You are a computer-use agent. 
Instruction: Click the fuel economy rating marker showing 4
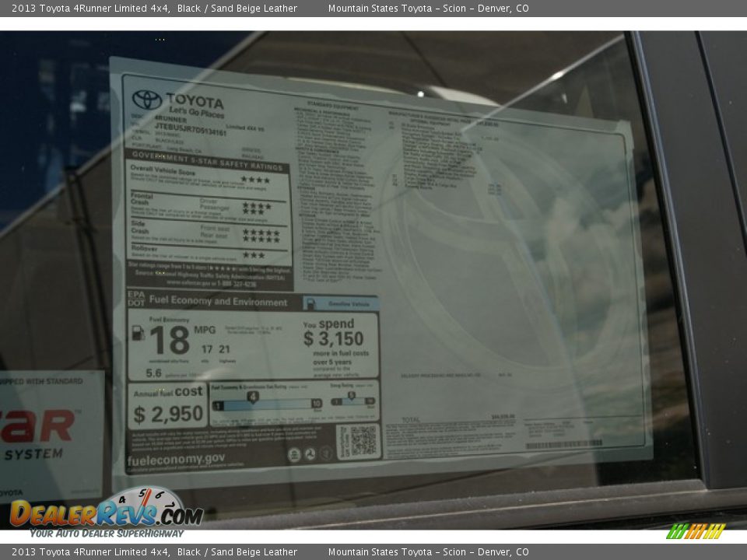(x=252, y=397)
